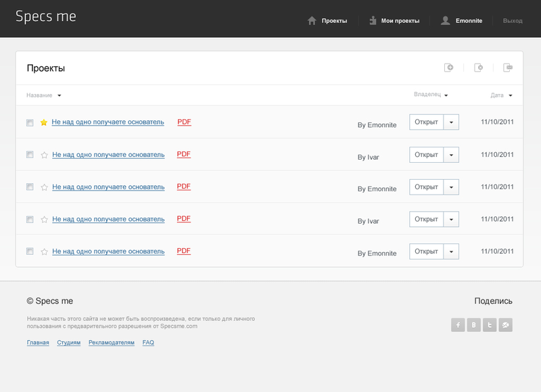Expand the first row's "Открыт" dropdown arrow

452,122
